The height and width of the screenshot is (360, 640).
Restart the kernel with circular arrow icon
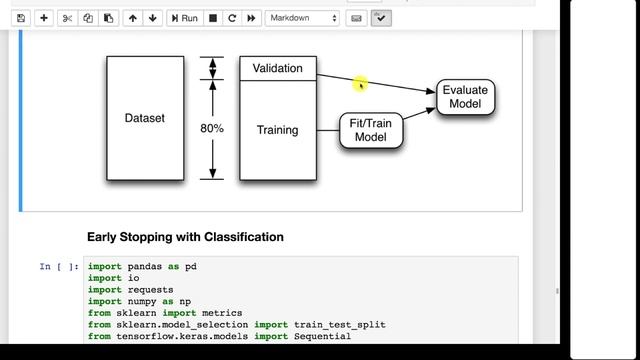tap(232, 18)
